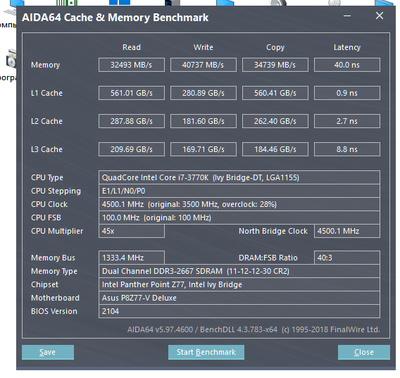Click L3 Cache Copy 184.46 GB/s
This screenshot has width=400, height=378.
tap(275, 149)
